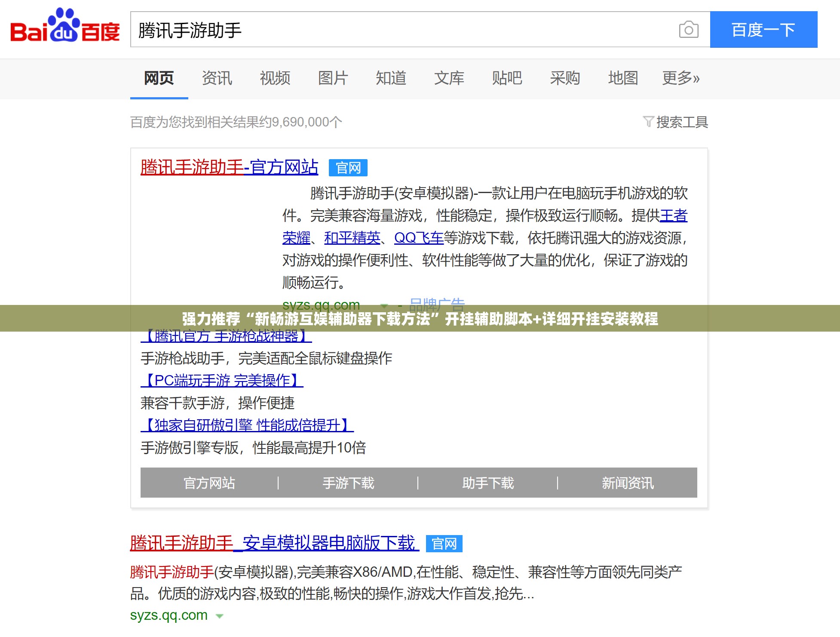Click text 兼容千款手游，操作便捷

(218, 403)
